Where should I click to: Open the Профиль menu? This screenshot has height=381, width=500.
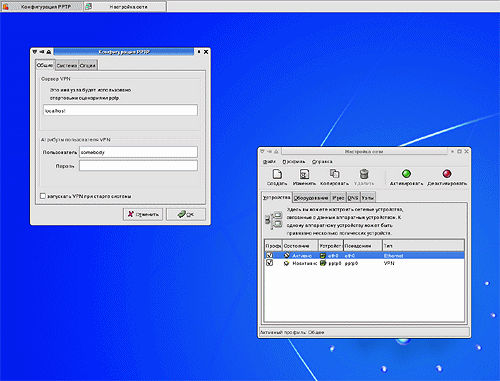(x=294, y=161)
